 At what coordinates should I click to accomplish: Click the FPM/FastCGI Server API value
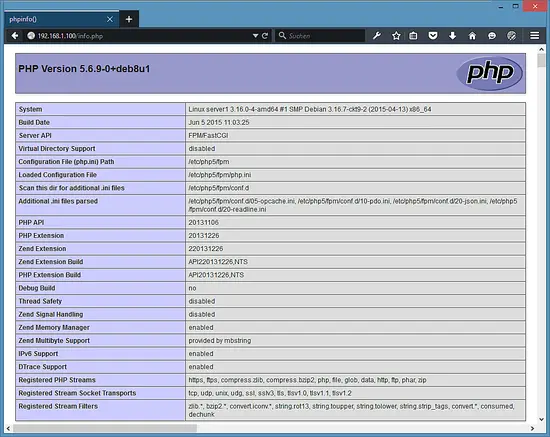point(208,135)
